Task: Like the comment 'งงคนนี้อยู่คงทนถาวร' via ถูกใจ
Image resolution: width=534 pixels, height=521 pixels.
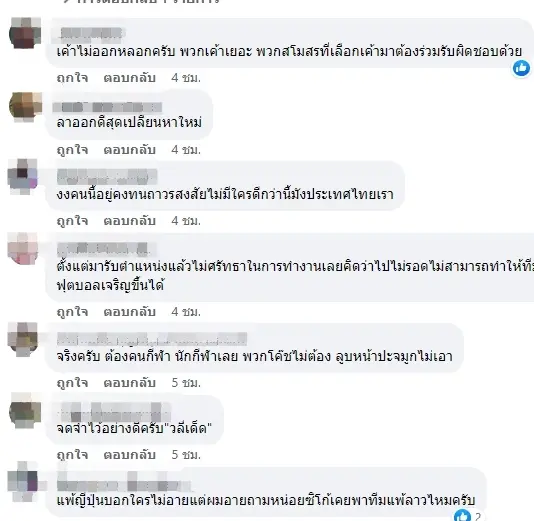Action: (x=72, y=221)
